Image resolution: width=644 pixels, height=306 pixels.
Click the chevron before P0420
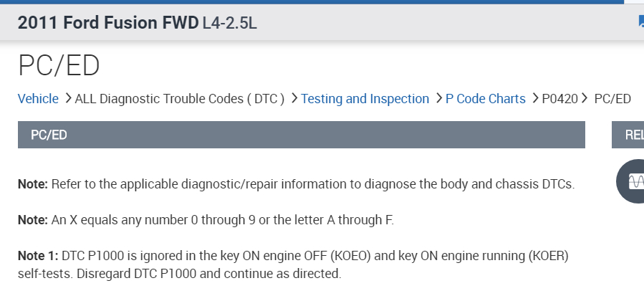pyautogui.click(x=534, y=99)
